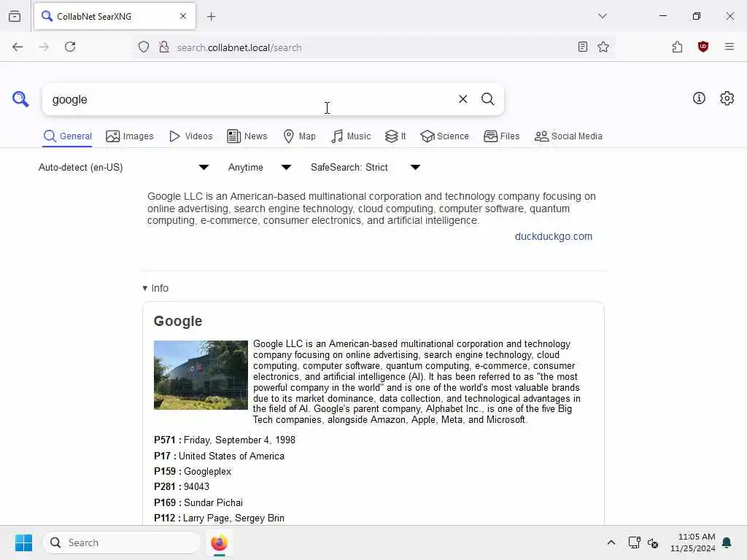Viewport: 747px width, 560px height.
Task: Select P112 Larry Page, Sergey Brin row
Action: coord(219,518)
